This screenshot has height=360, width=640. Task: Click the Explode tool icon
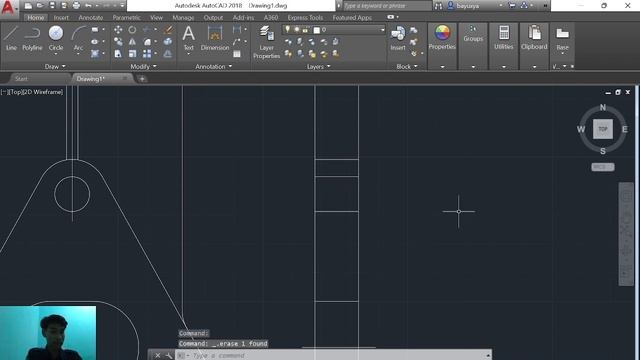[x=168, y=42]
